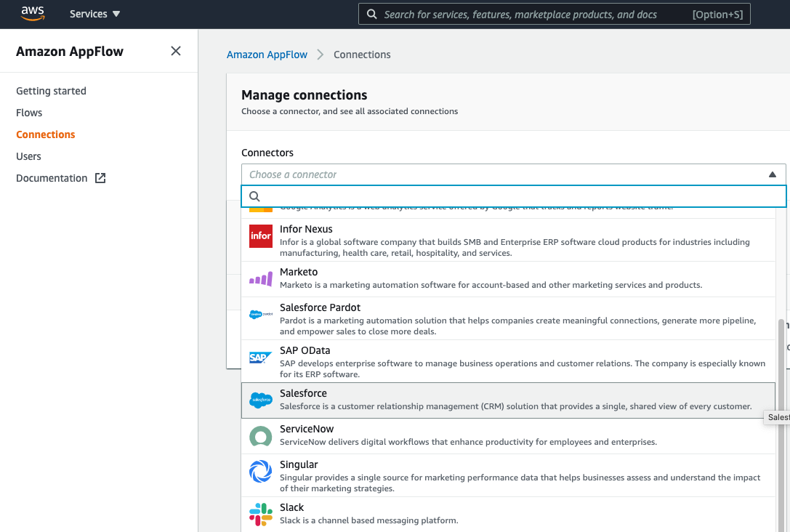
Task: Select the Infor Nexus logo icon
Action: pos(261,236)
